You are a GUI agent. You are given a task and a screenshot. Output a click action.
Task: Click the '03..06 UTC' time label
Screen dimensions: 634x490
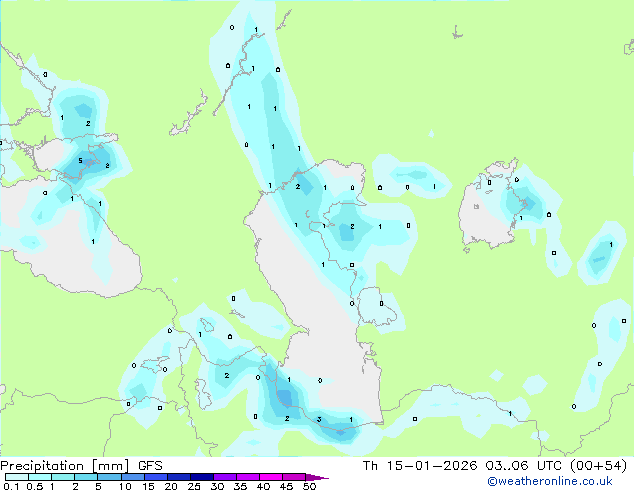[x=524, y=466]
